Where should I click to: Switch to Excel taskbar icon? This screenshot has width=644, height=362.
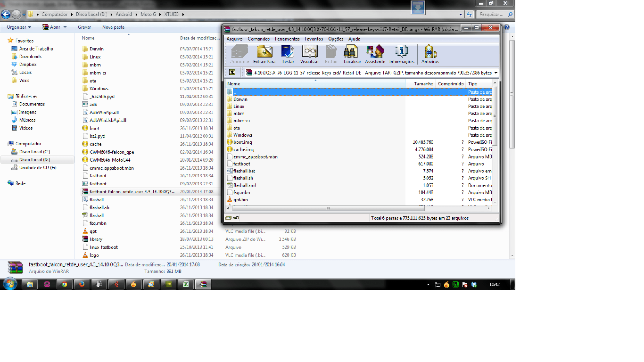186,284
